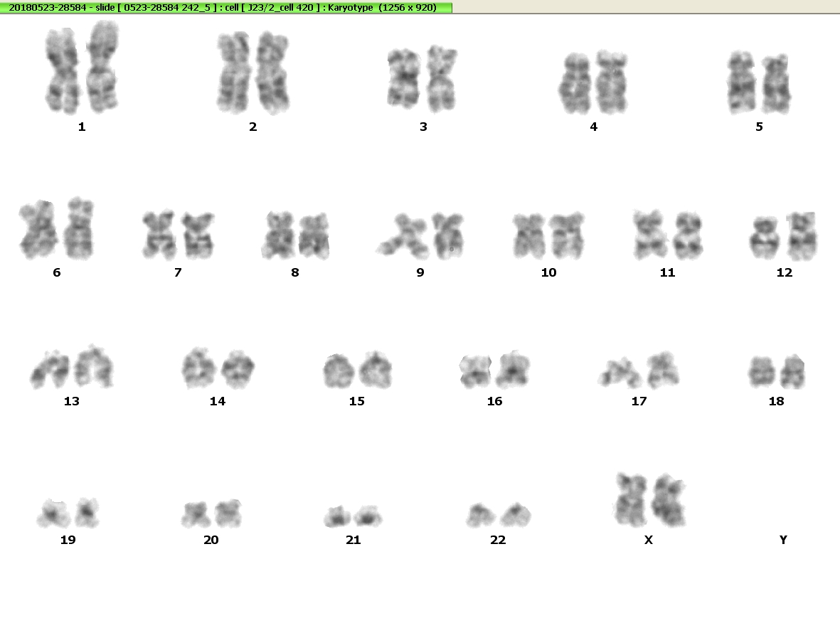Click the label '16' under chromosomes
Viewport: 840px width, 618px height.
pyautogui.click(x=494, y=401)
